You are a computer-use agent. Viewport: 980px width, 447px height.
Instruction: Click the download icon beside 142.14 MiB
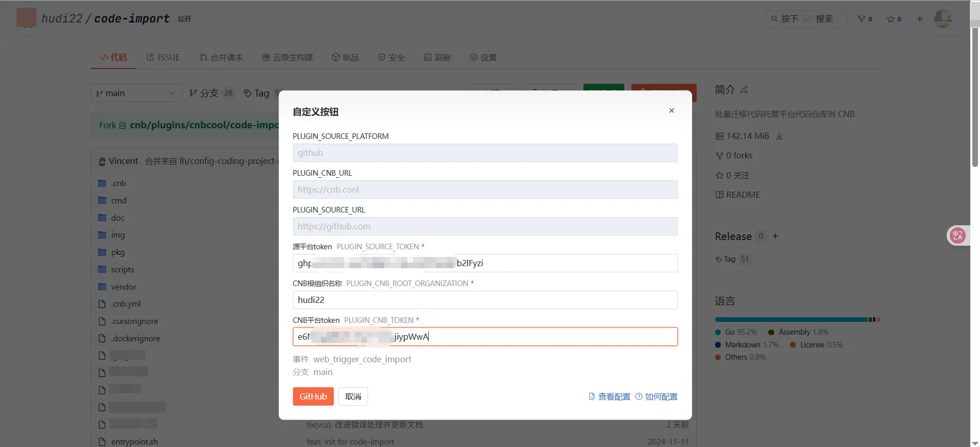click(779, 136)
